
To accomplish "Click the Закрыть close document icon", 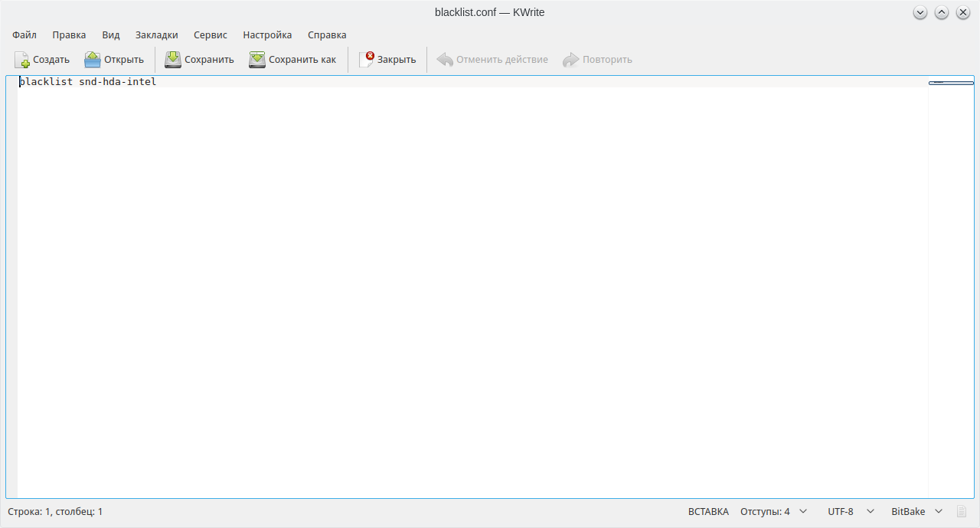I will coord(367,60).
